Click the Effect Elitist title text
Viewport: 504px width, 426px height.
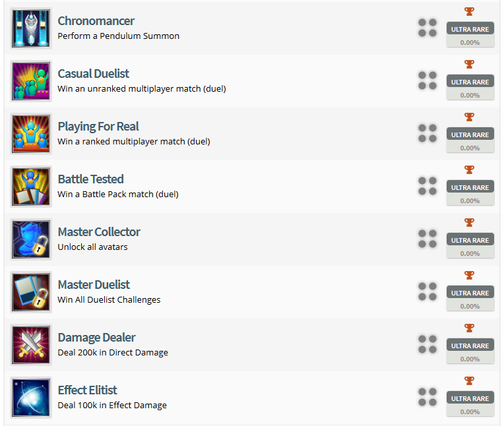[x=87, y=390]
